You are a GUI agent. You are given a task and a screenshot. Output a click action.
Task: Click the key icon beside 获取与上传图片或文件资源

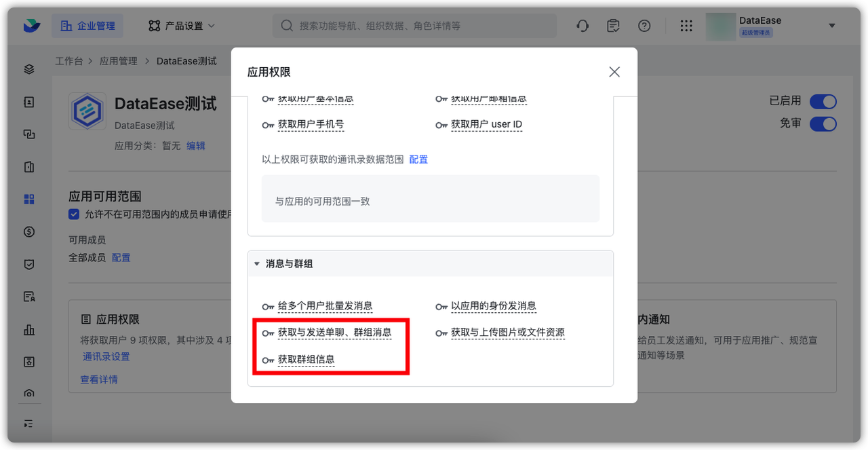441,333
